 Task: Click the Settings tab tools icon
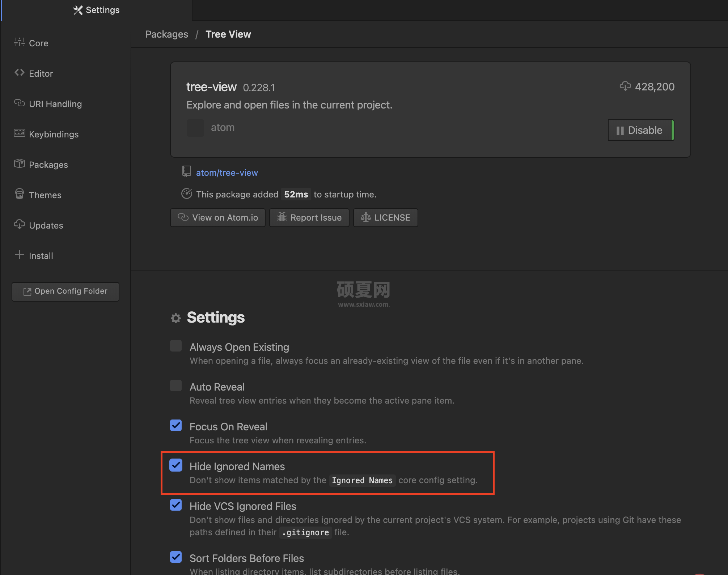pyautogui.click(x=78, y=10)
